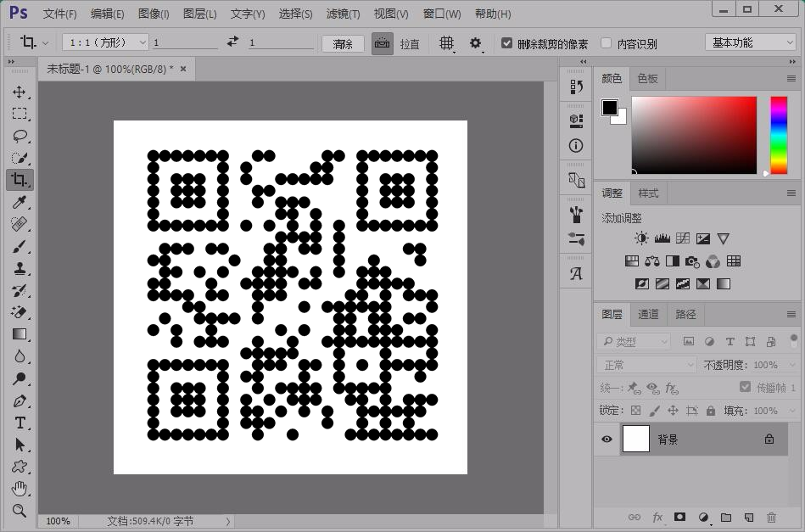This screenshot has width=805, height=532.
Task: Select the Zoom tool
Action: 20,511
